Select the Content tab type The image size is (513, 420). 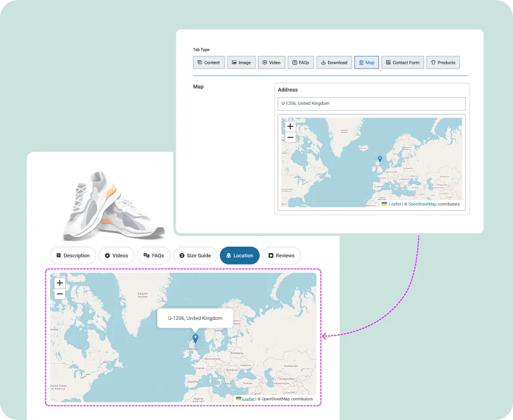(x=209, y=63)
